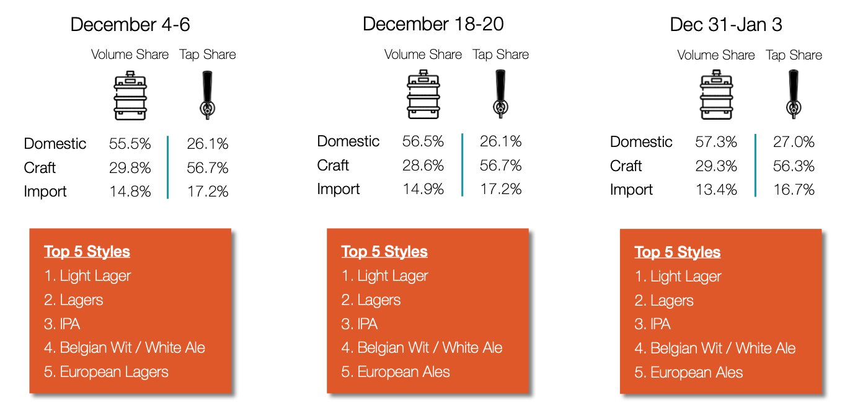Click Top 5 Styles link in middle orange box

coord(384,251)
